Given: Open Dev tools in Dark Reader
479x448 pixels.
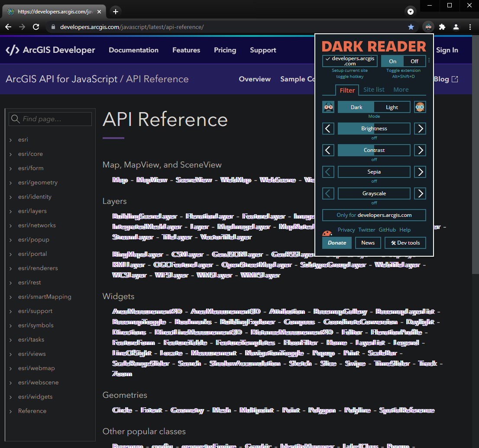Looking at the screenshot, I should click(x=405, y=243).
